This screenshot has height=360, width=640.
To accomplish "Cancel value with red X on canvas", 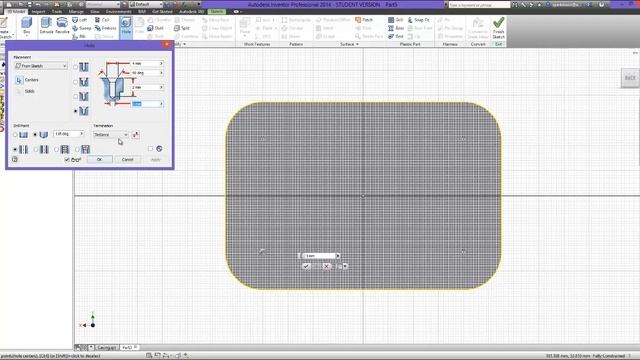I will click(326, 266).
